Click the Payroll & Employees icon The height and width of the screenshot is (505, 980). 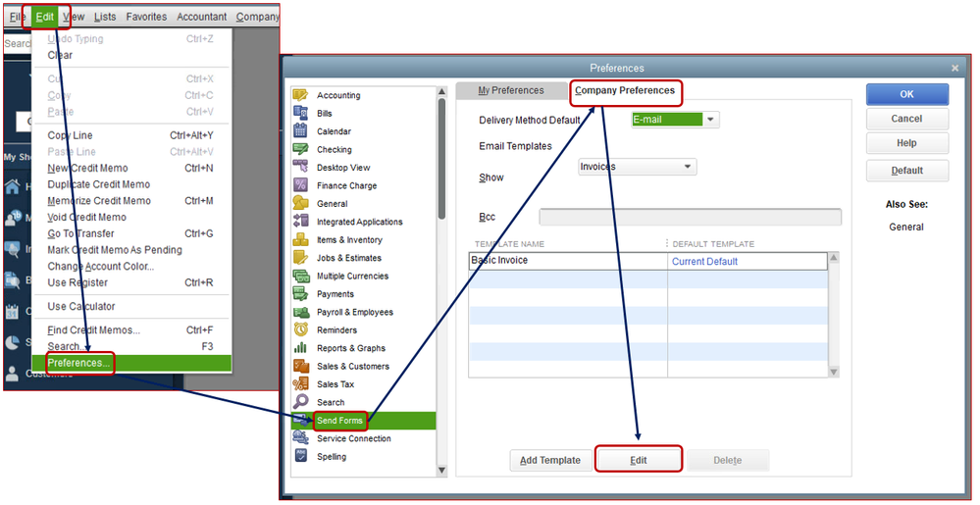point(300,312)
